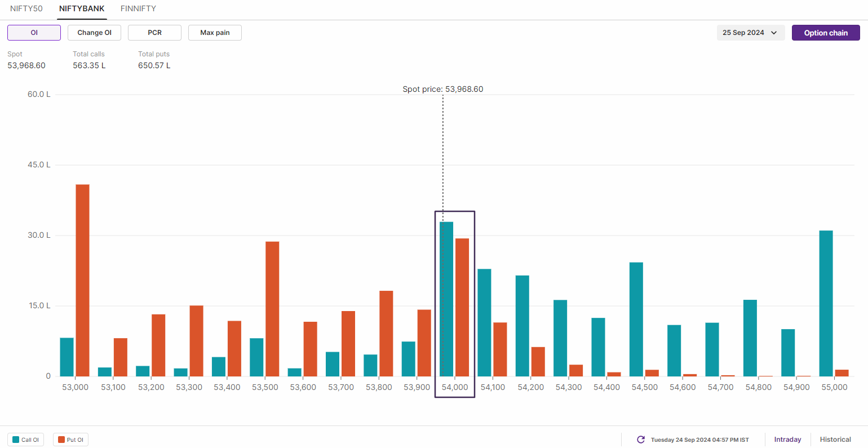Image resolution: width=868 pixels, height=448 pixels.
Task: Click the Spot value 53,968.60
Action: 26,65
